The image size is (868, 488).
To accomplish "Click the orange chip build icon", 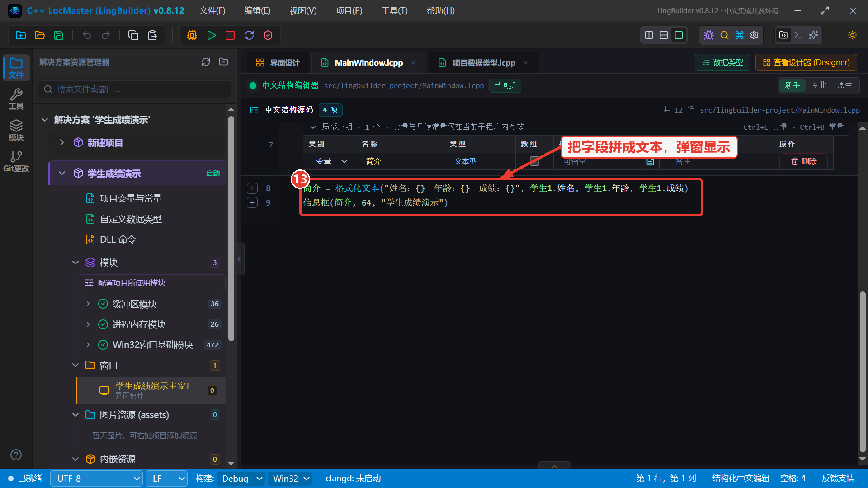I will [x=192, y=35].
